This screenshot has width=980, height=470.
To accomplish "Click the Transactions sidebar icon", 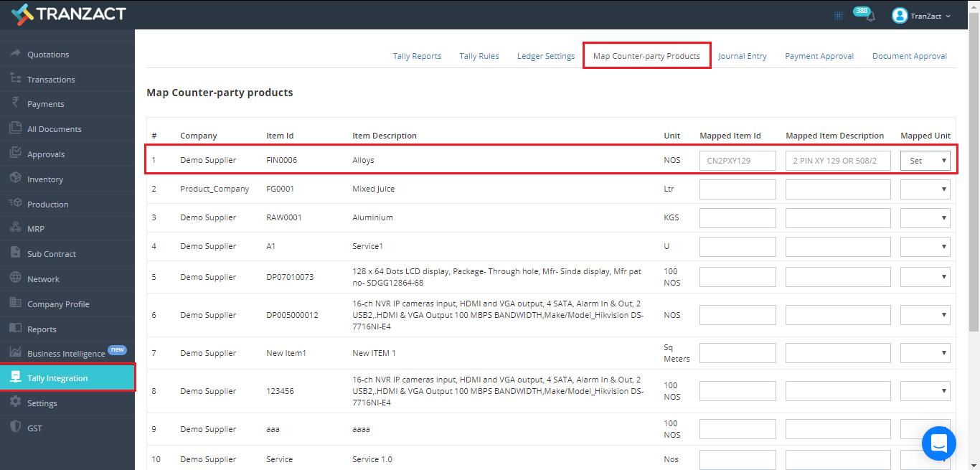I will pyautogui.click(x=15, y=79).
